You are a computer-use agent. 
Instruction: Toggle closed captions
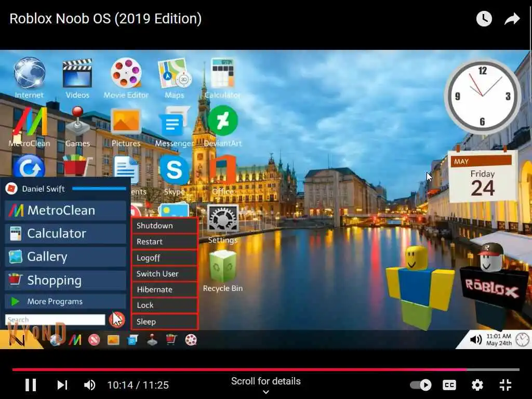[x=449, y=385]
